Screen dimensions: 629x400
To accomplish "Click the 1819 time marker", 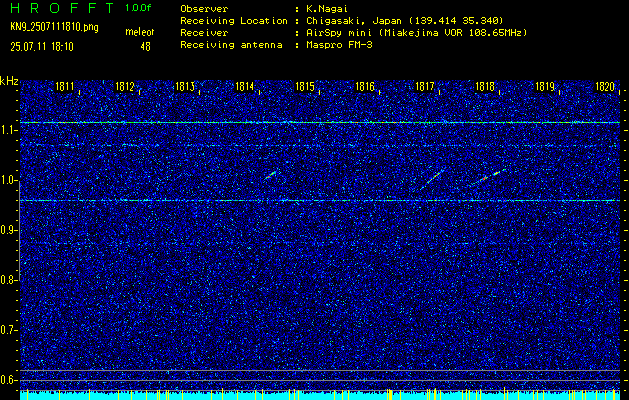I will (x=545, y=86).
